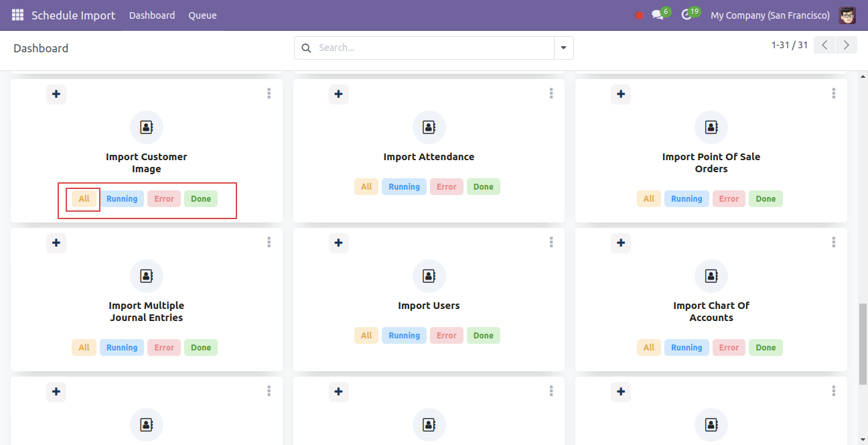868x445 pixels.
Task: Show All jobs for Import Attendance
Action: tap(366, 187)
